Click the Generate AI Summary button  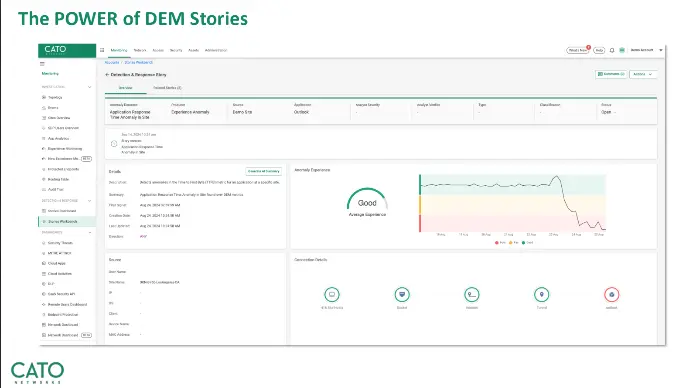pyautogui.click(x=264, y=171)
